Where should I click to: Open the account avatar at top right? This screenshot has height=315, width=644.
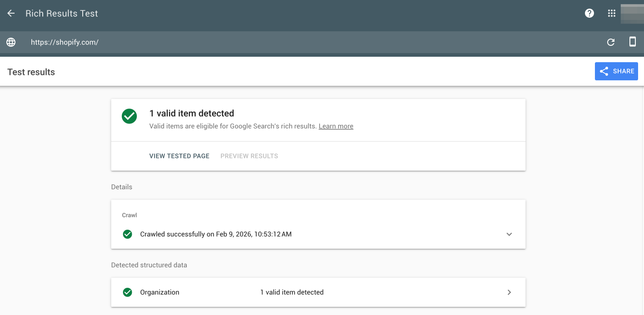tap(632, 14)
